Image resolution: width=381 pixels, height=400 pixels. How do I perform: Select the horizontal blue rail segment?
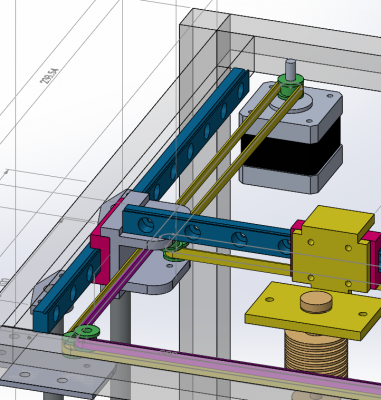pos(207,231)
